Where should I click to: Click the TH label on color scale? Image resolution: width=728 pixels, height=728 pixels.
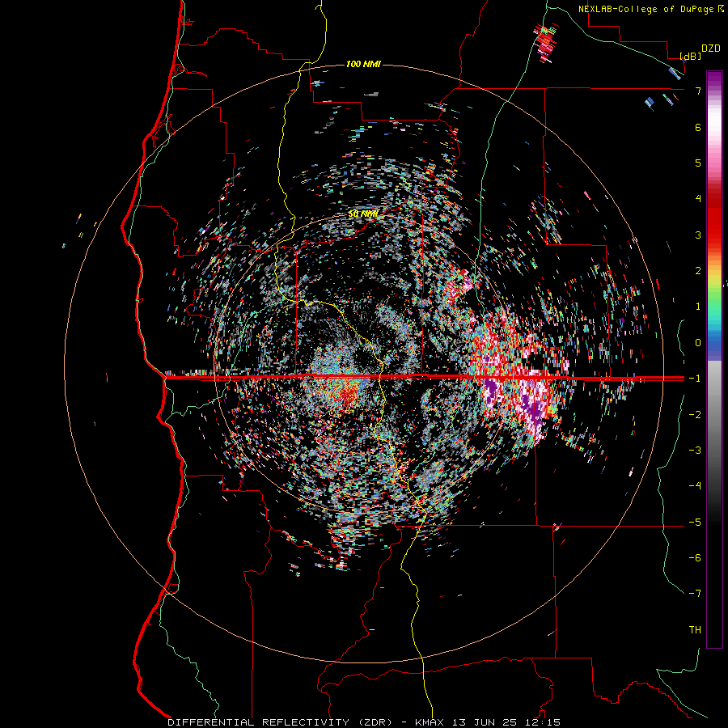695,630
